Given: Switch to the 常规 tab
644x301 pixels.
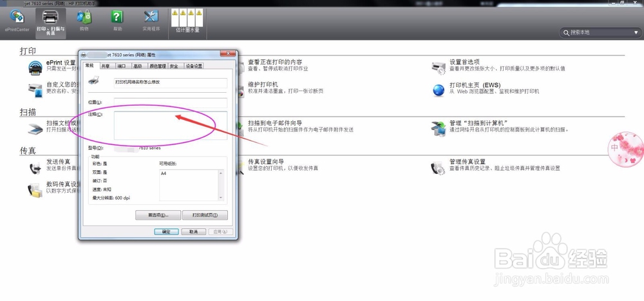Looking at the screenshot, I should coord(90,66).
